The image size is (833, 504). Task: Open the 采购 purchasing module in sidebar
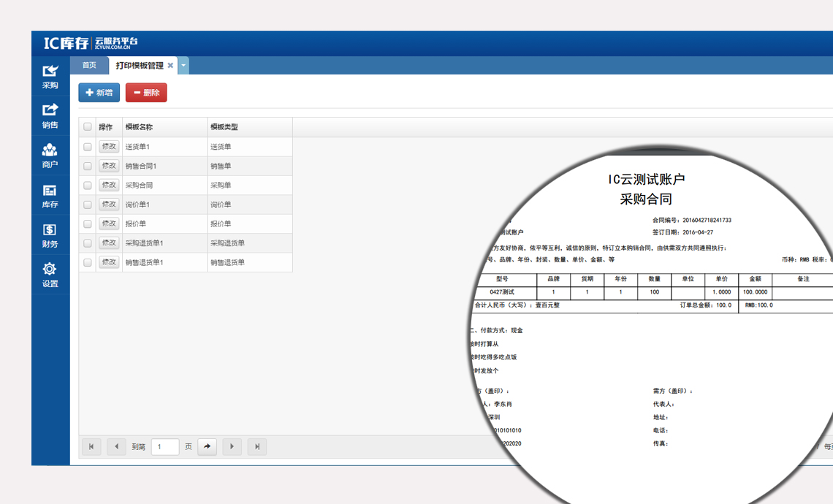(50, 77)
